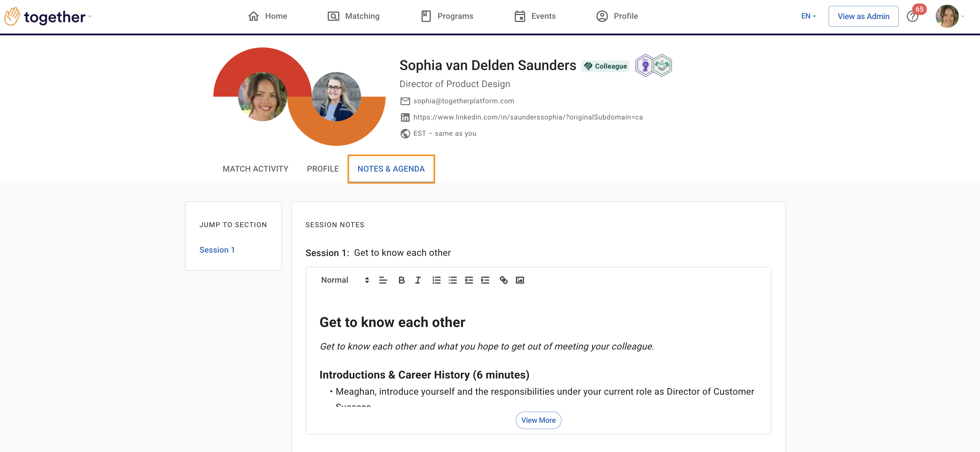This screenshot has width=980, height=452.
Task: Toggle italic formatting in notes editor
Action: pyautogui.click(x=418, y=280)
